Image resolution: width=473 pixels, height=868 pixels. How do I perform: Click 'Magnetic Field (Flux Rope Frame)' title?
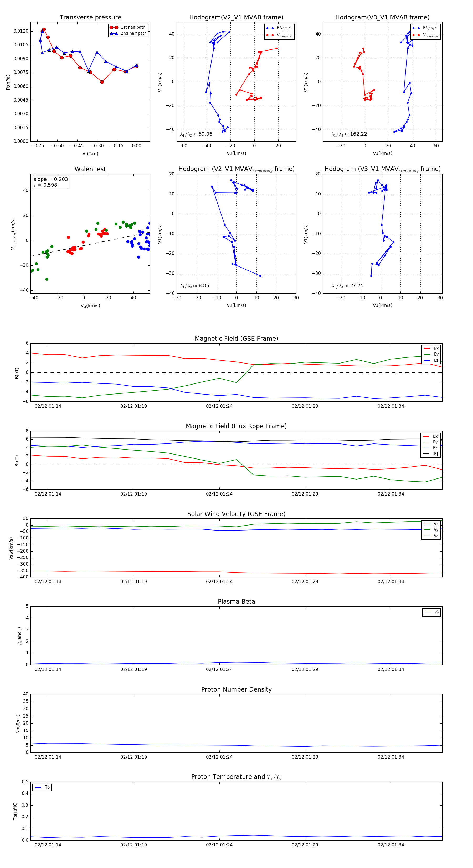pos(236,426)
